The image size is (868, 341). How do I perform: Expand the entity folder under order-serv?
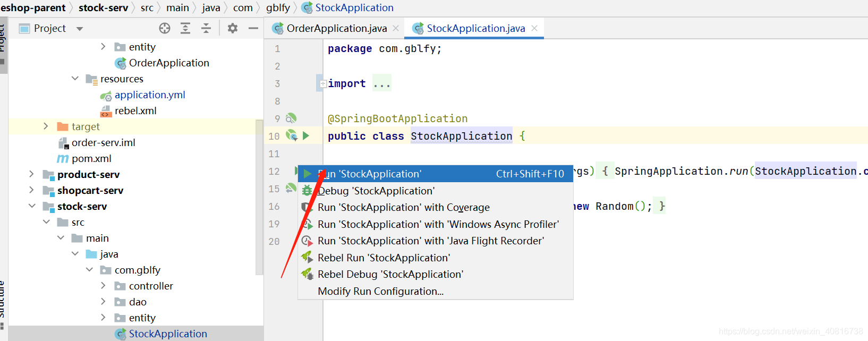(x=103, y=47)
